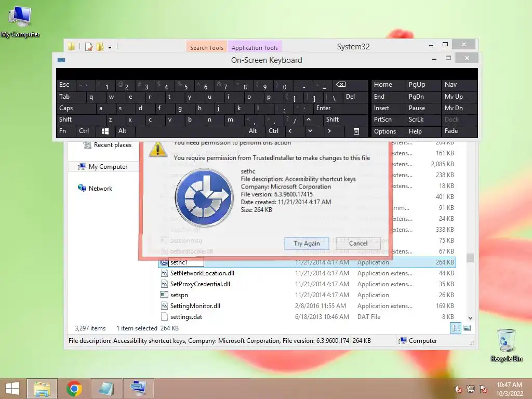Open the Recycle Bin desktop icon
Screen dimensions: 532x399
[506, 345]
